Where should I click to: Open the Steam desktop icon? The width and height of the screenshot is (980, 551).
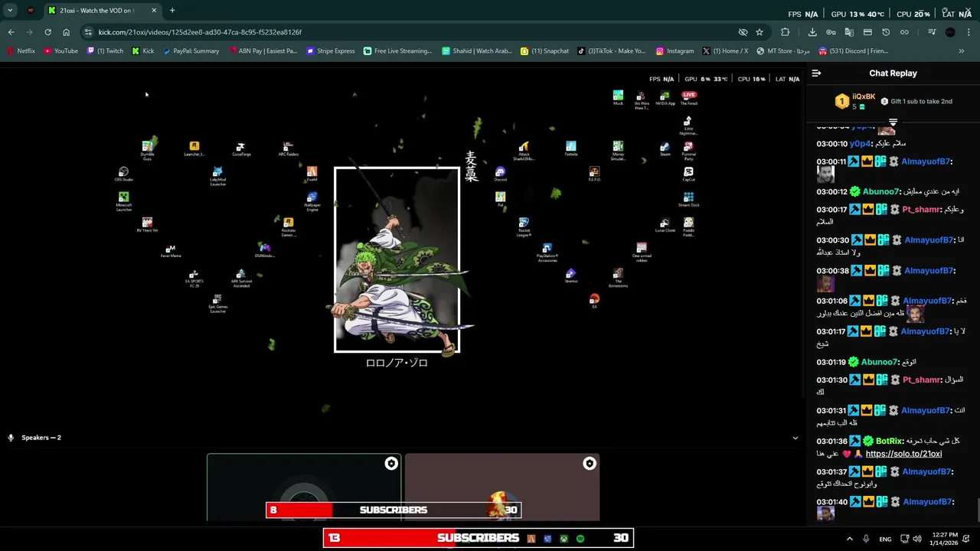665,148
